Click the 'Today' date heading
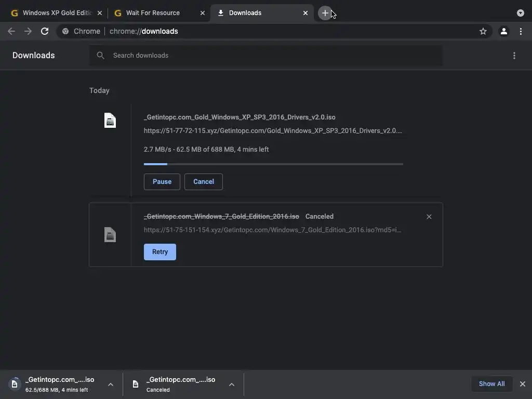Screen dimensions: 532x399 99,90
